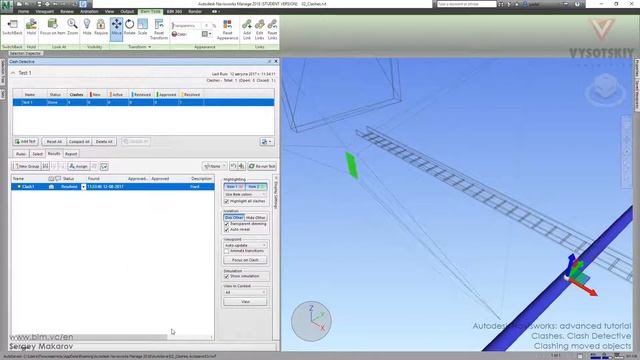Click the Hide lightbulb icon
640x360 pixels.
[87, 24]
